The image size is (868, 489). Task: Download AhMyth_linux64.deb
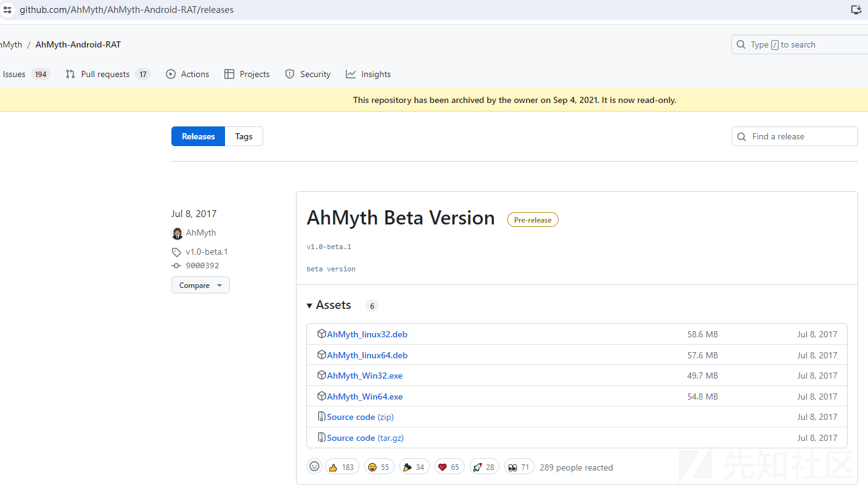click(367, 355)
